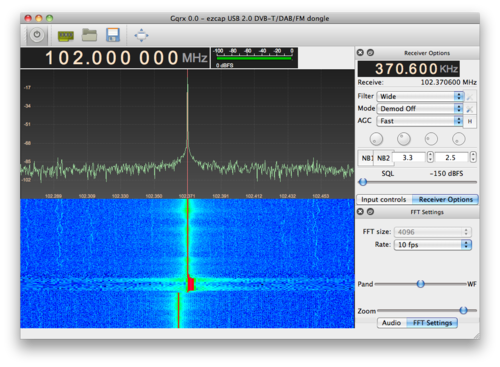Switch to the Audio tab
Viewport: 500px width, 367px height.
[392, 323]
